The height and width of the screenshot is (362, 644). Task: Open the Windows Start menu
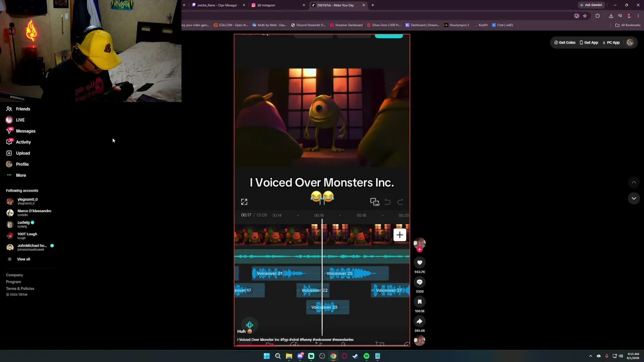click(x=267, y=356)
